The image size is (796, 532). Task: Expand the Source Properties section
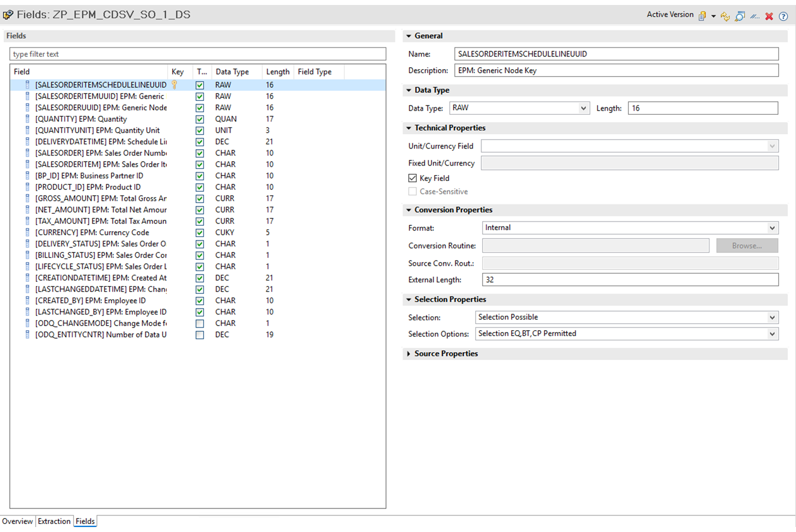pyautogui.click(x=409, y=354)
